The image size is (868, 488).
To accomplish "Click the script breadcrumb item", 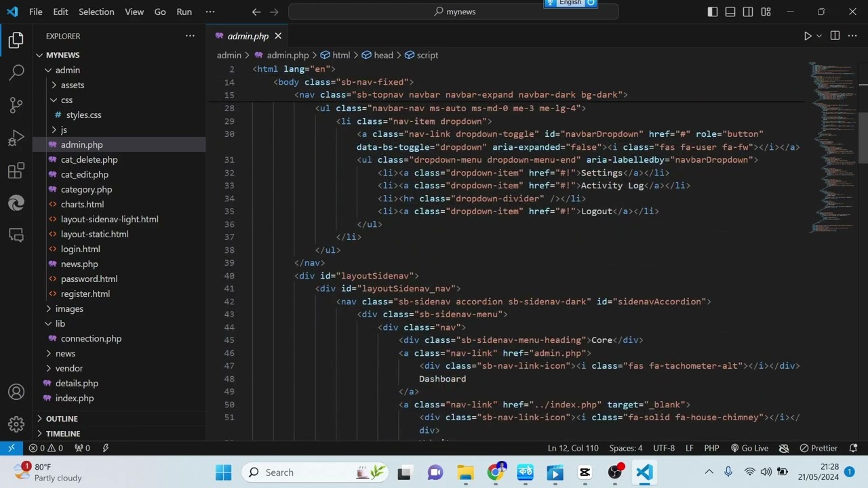I will click(x=421, y=55).
